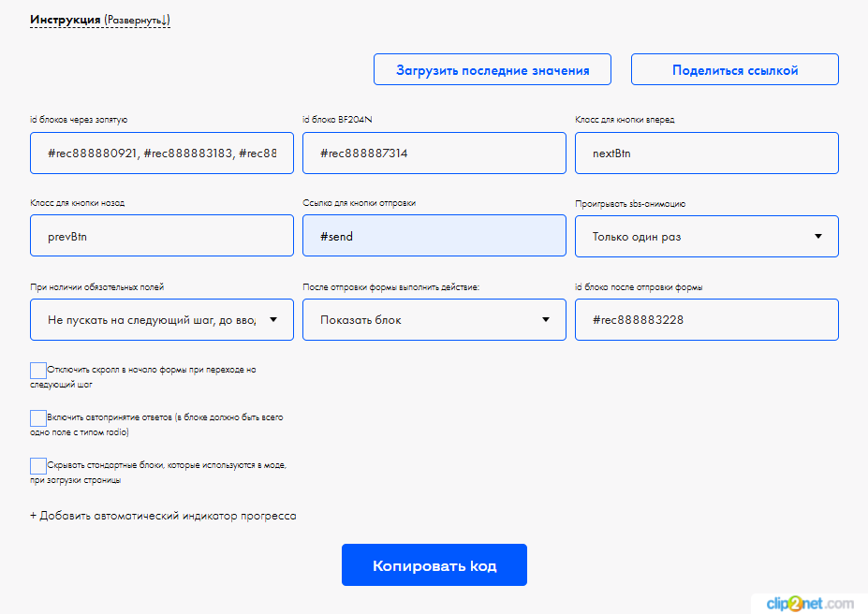This screenshot has width=868, height=614.
Task: Click the clip2net.com logo watermark
Action: pyautogui.click(x=810, y=603)
